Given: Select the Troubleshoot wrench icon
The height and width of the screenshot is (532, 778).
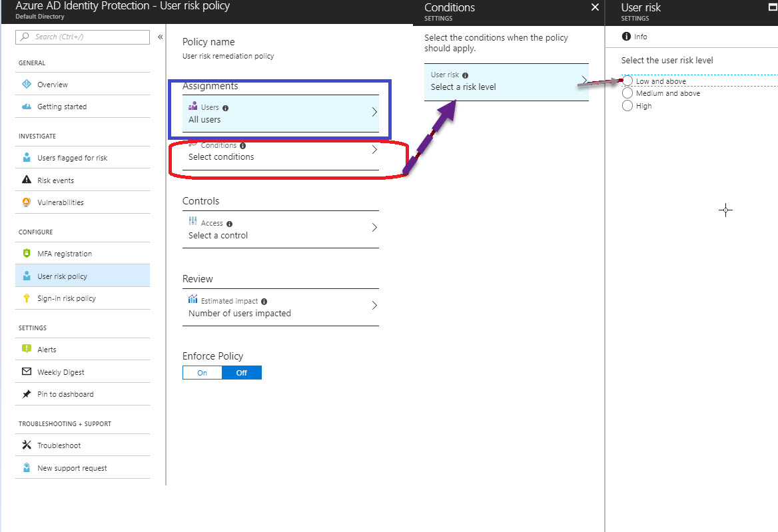Looking at the screenshot, I should (x=27, y=445).
